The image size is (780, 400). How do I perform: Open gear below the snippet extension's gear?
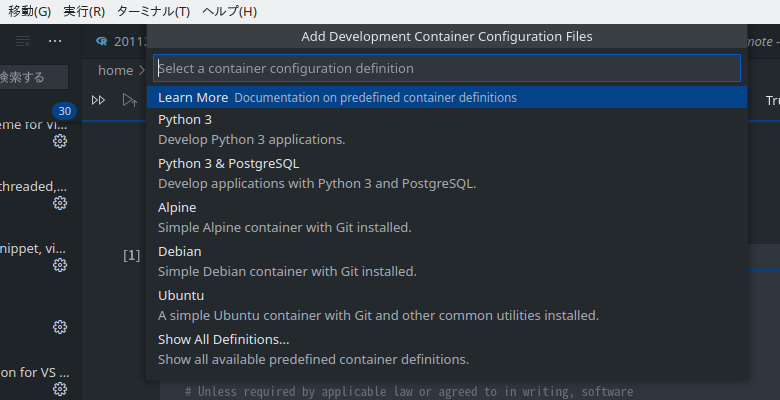tap(60, 327)
